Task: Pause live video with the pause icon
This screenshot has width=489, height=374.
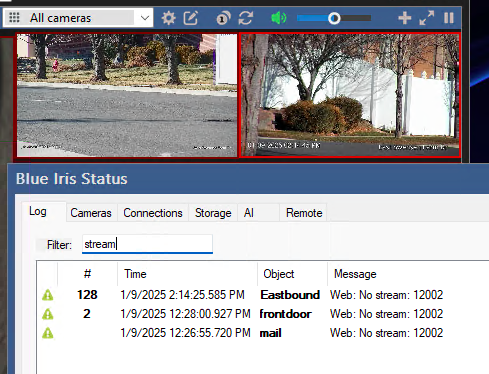Action: click(x=449, y=18)
